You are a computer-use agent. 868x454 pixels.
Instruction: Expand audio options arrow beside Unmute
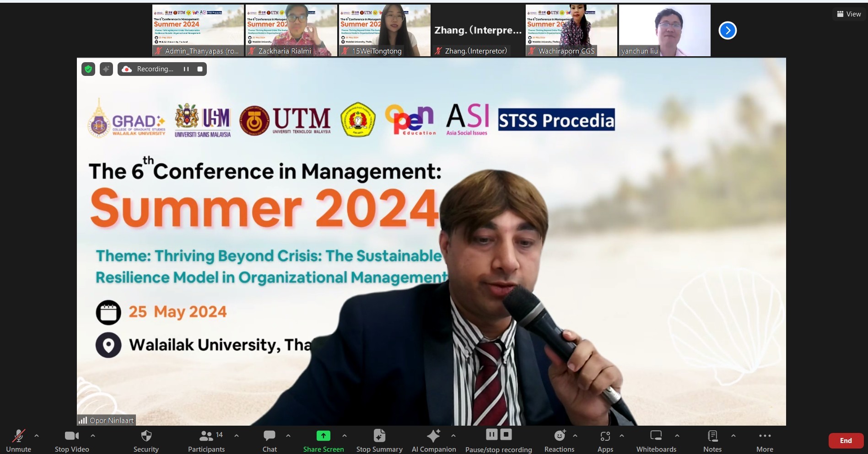click(x=37, y=436)
